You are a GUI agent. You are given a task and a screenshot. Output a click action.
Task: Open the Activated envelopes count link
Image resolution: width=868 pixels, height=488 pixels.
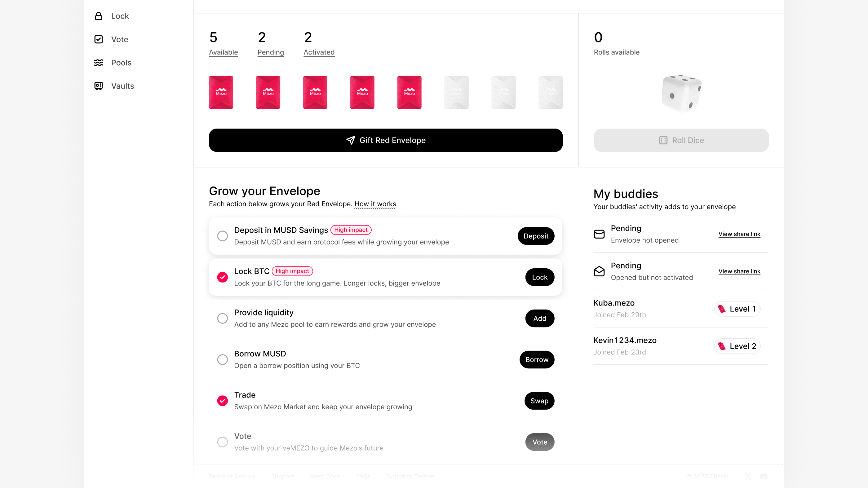coord(319,52)
